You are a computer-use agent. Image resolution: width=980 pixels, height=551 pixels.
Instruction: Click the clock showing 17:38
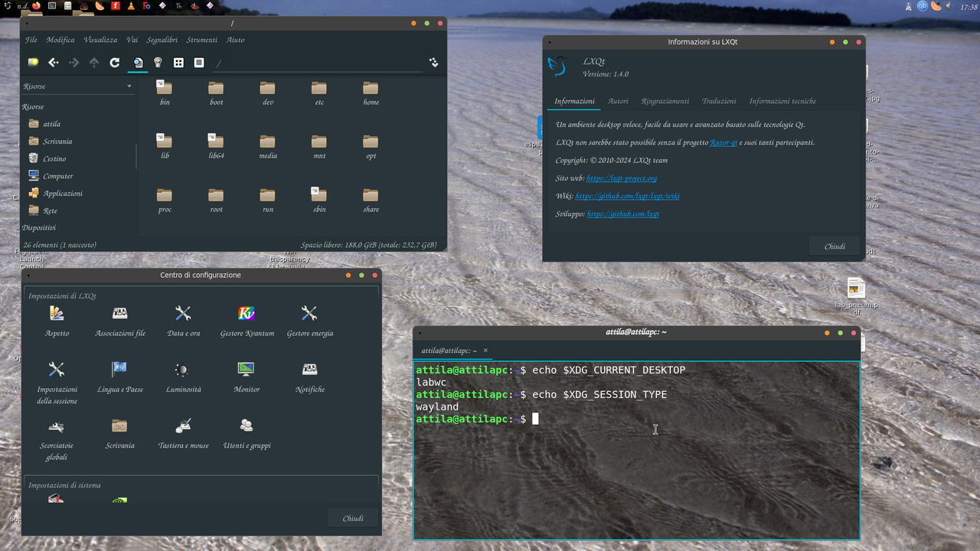tap(969, 6)
